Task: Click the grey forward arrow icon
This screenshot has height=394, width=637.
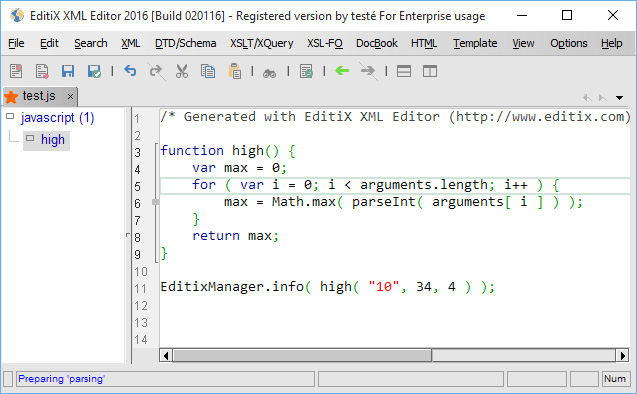Action: pos(368,71)
